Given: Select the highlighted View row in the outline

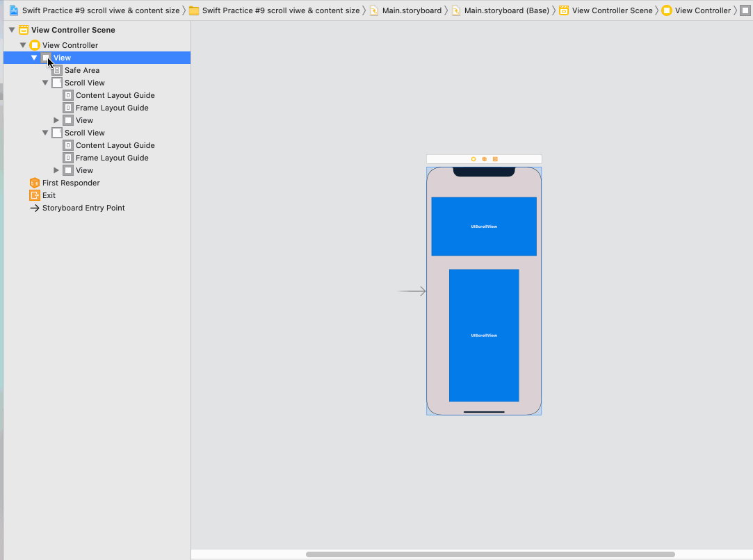Looking at the screenshot, I should coord(63,58).
